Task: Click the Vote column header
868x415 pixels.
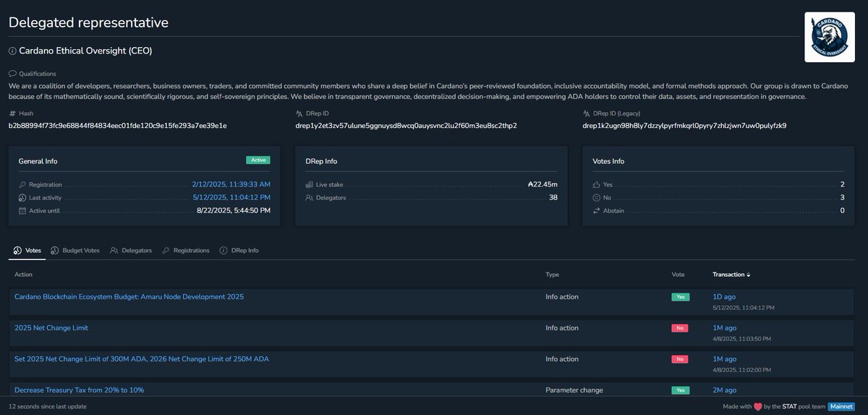Action: (678, 275)
